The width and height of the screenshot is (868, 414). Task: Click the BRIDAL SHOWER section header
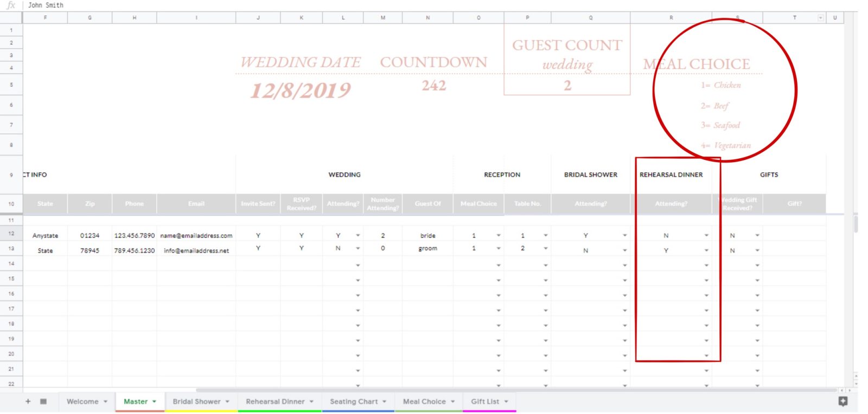click(x=591, y=174)
